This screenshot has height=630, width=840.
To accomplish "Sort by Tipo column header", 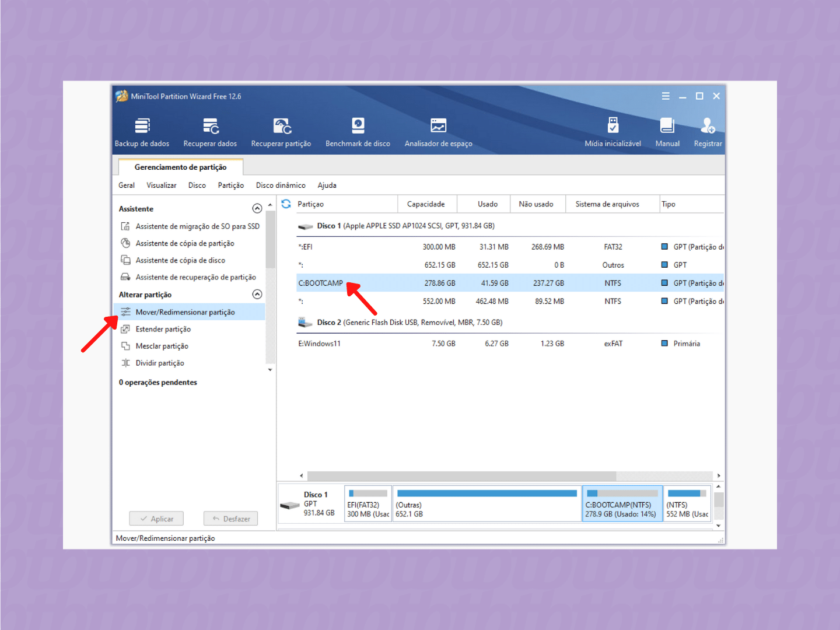I will 692,204.
